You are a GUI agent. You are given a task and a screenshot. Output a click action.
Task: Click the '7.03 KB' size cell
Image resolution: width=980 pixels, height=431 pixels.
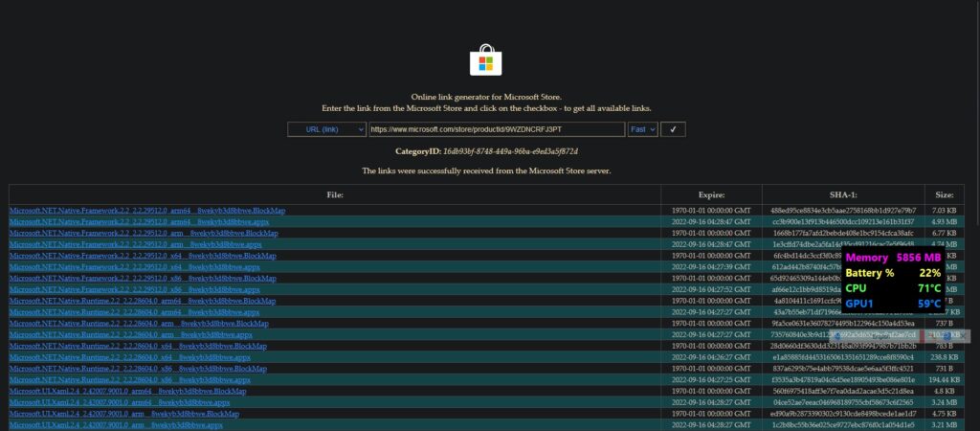click(944, 211)
